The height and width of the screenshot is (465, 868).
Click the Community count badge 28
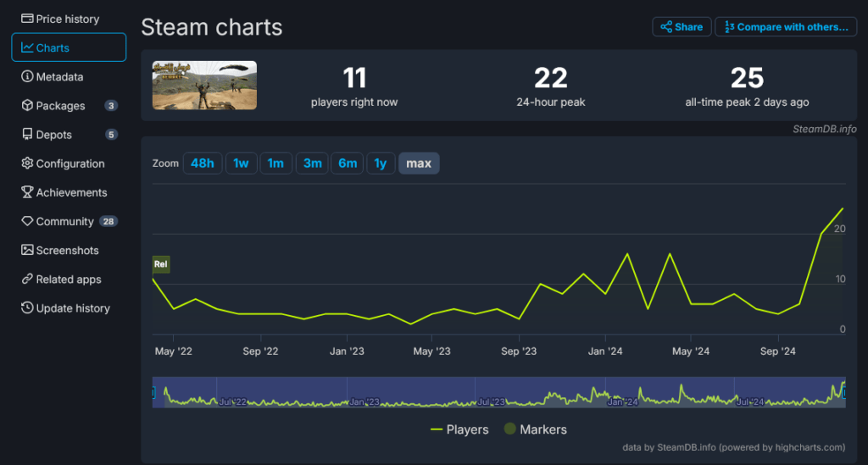coord(108,221)
